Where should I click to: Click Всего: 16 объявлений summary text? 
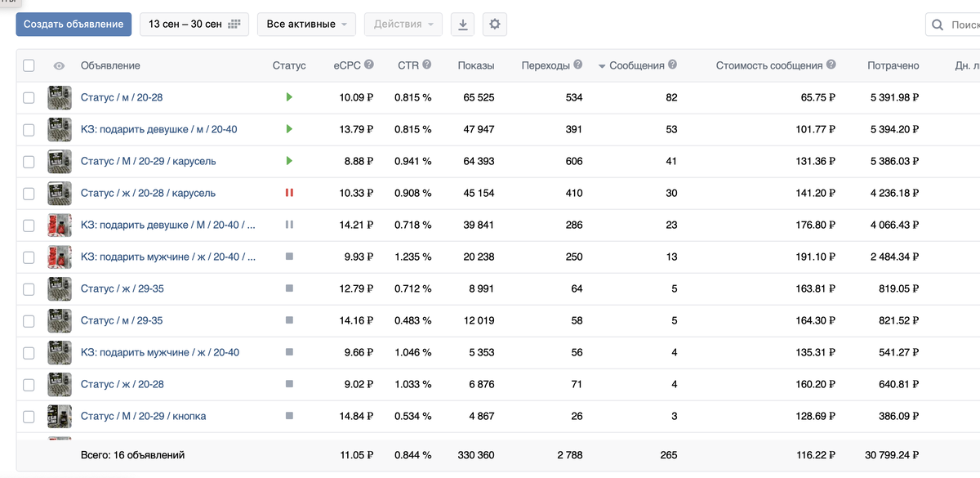[132, 454]
